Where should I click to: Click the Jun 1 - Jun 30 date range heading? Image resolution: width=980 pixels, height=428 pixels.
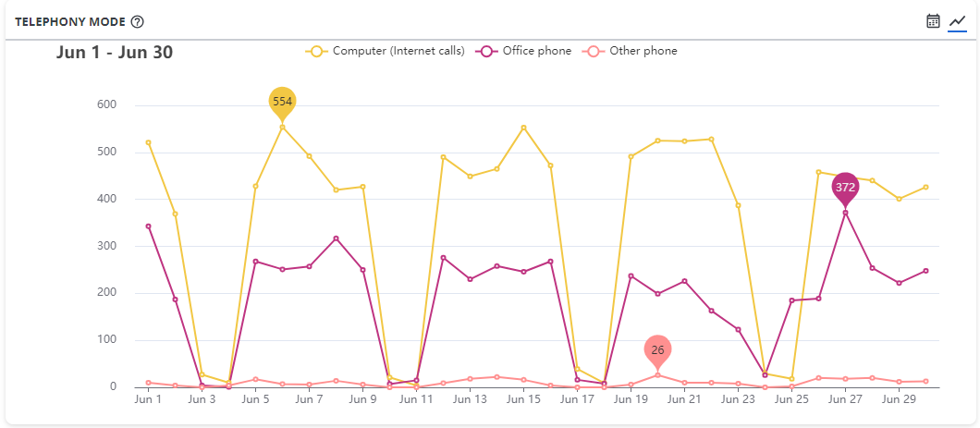115,53
